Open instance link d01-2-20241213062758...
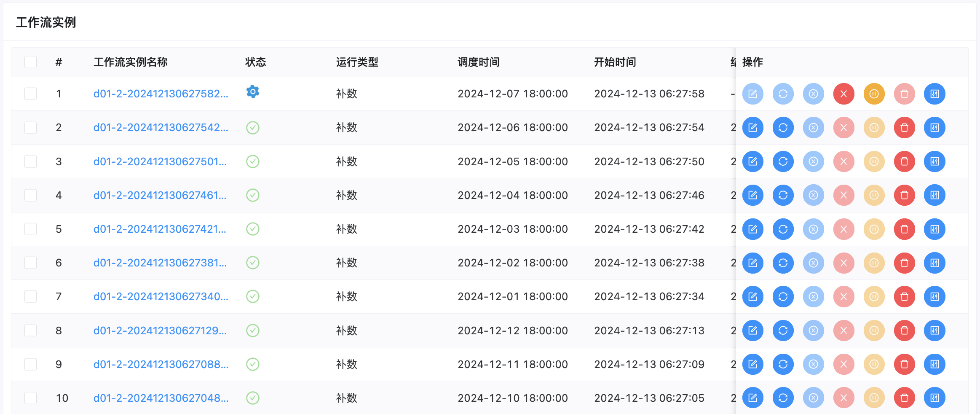The image size is (980, 414). click(161, 94)
